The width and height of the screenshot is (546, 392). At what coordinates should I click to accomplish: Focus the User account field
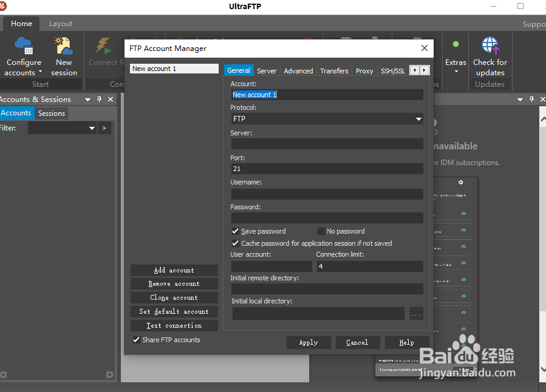click(271, 266)
